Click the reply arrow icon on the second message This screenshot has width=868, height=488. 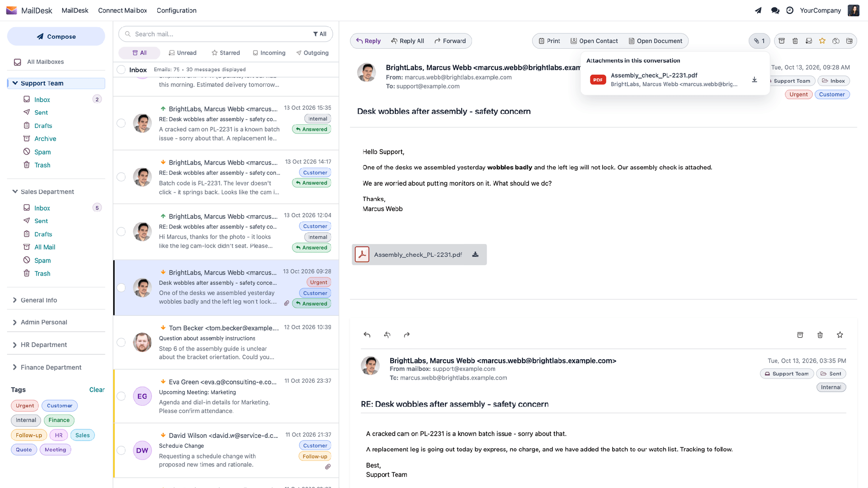tap(367, 335)
